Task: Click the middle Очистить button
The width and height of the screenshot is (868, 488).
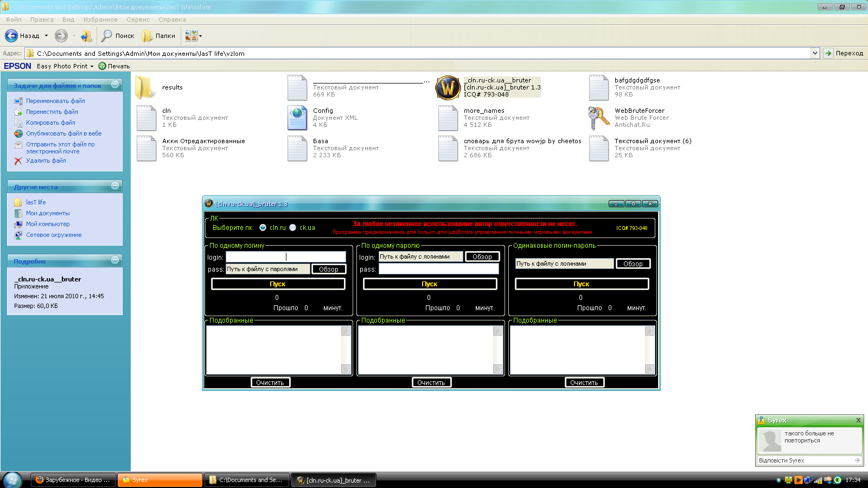Action: pos(431,382)
